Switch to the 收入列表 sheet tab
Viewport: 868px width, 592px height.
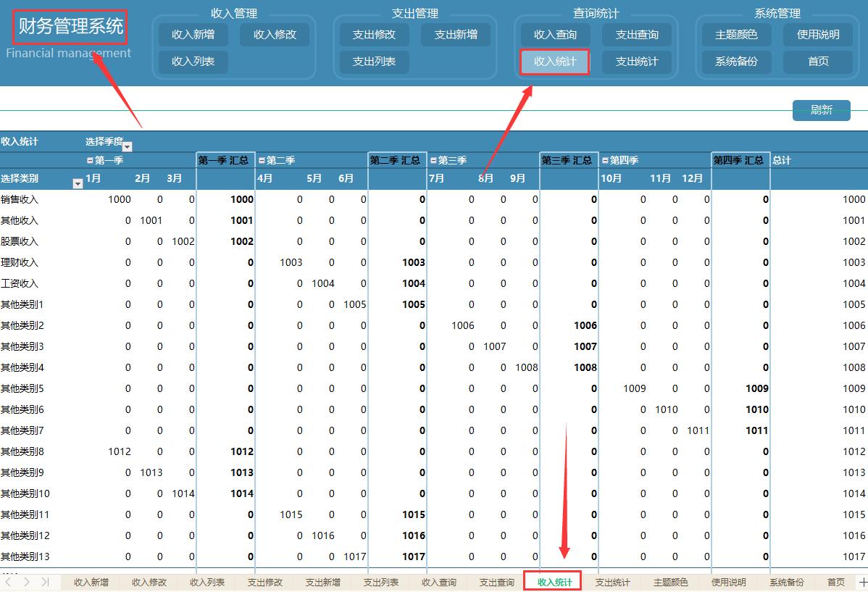[206, 582]
